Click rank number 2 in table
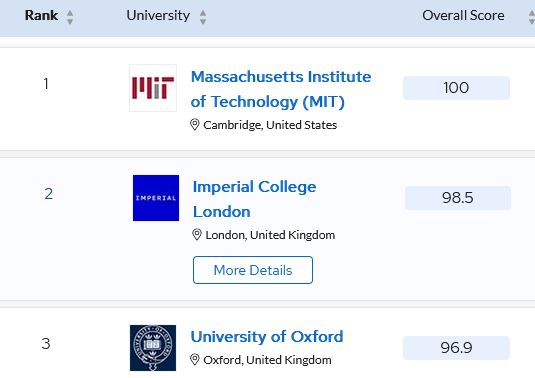This screenshot has height=378, width=535. (x=49, y=194)
